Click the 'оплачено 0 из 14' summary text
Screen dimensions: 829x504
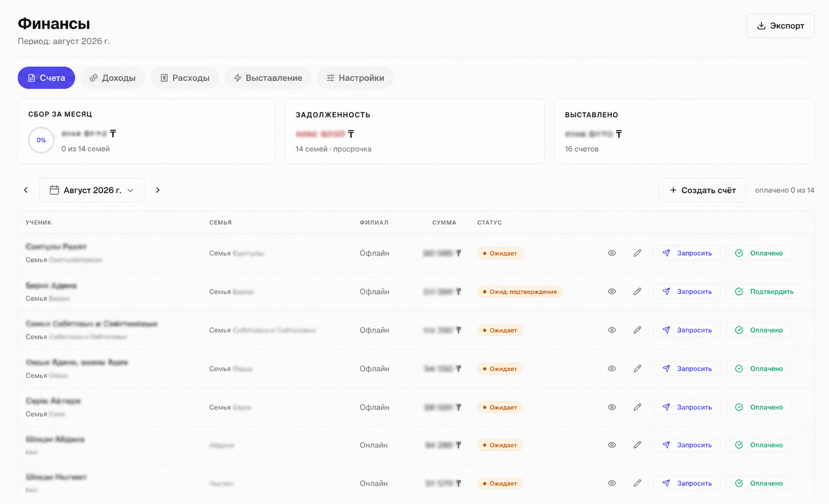(785, 190)
